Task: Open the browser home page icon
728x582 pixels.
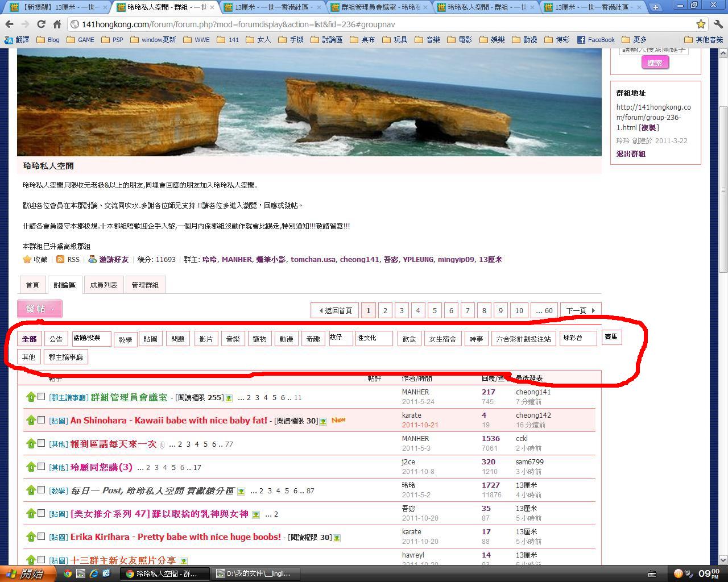Action: [x=57, y=24]
